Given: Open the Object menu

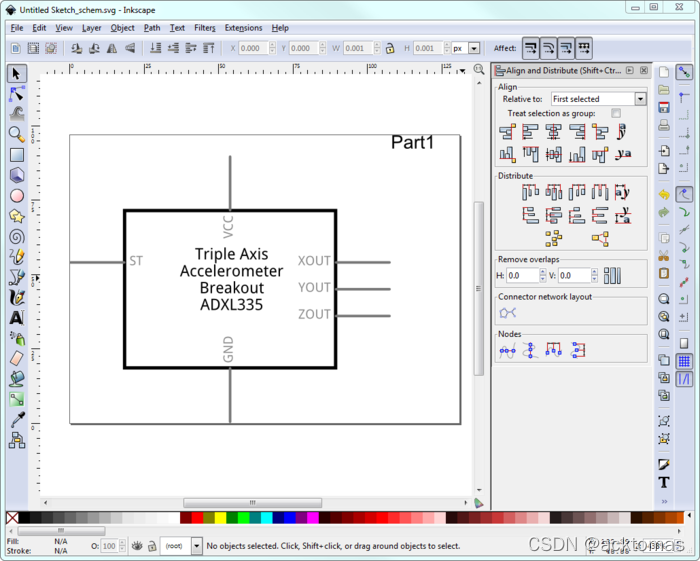Looking at the screenshot, I should [122, 28].
